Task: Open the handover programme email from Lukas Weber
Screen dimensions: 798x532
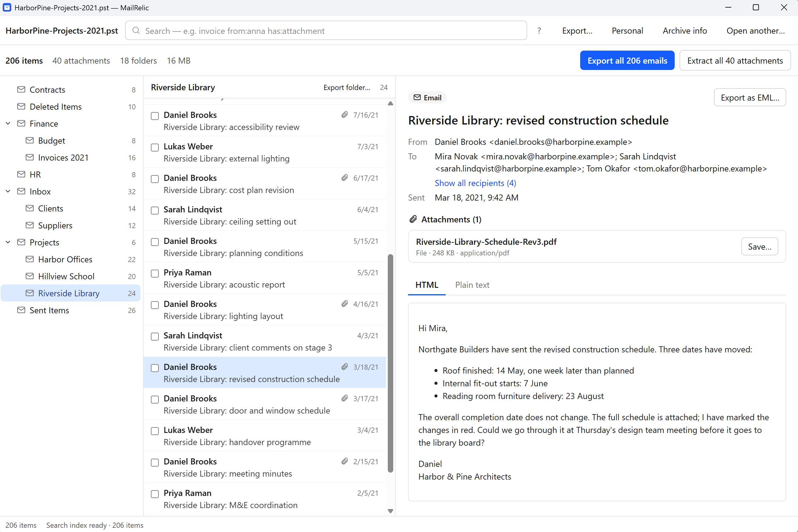Action: [x=265, y=436]
